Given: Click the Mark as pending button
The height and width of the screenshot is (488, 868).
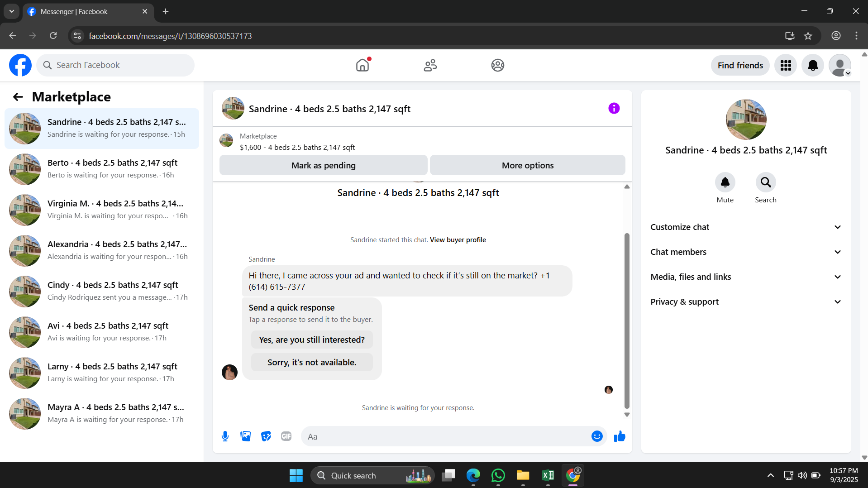Looking at the screenshot, I should pyautogui.click(x=324, y=165).
